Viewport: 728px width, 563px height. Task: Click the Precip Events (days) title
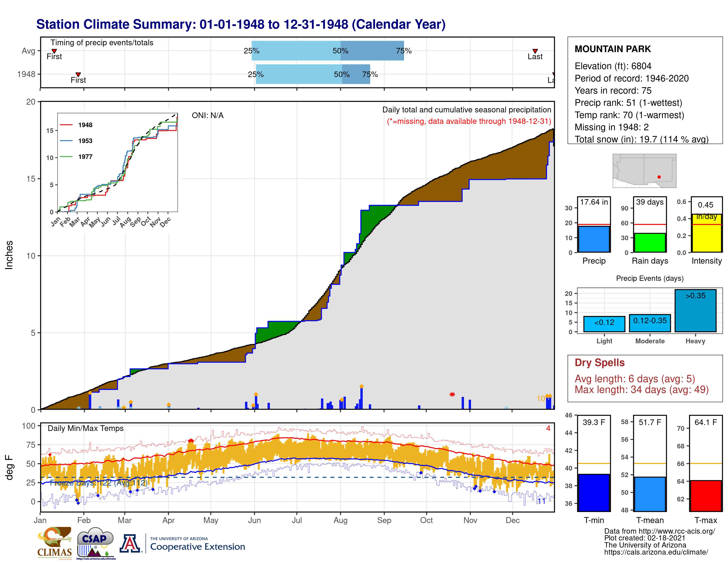(650, 278)
